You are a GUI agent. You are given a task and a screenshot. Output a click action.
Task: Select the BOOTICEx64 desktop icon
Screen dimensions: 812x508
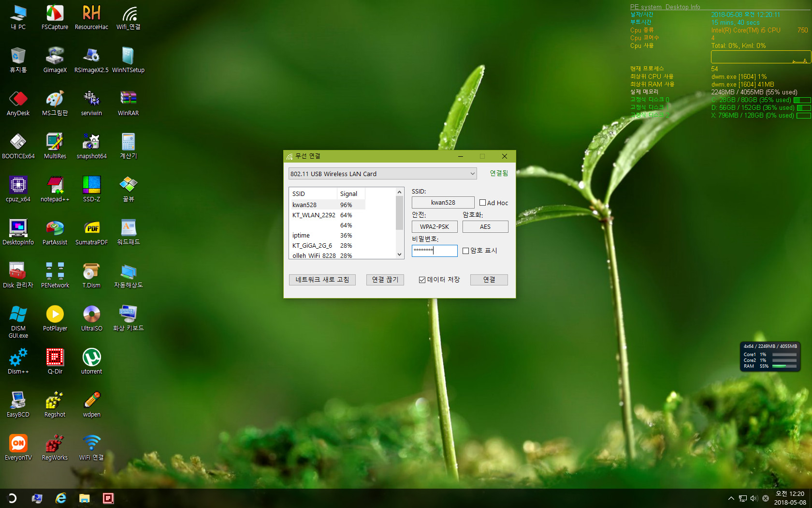pyautogui.click(x=18, y=147)
